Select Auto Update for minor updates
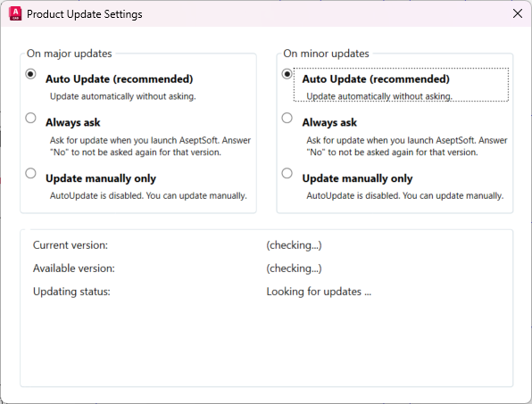The height and width of the screenshot is (404, 532). coord(287,74)
